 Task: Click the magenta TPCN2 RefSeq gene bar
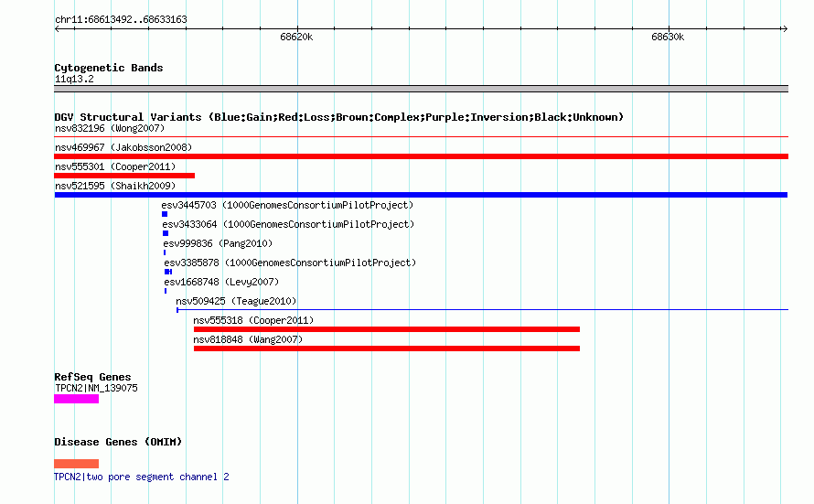[x=76, y=399]
